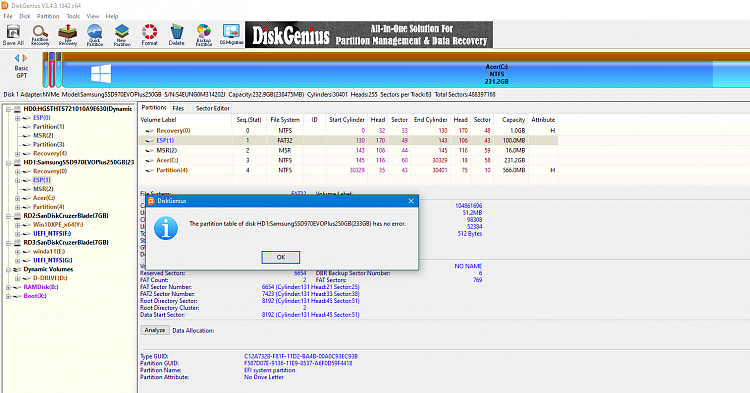Viewport: 750px width, 393px height.
Task: Open the Disk menu
Action: coord(24,16)
